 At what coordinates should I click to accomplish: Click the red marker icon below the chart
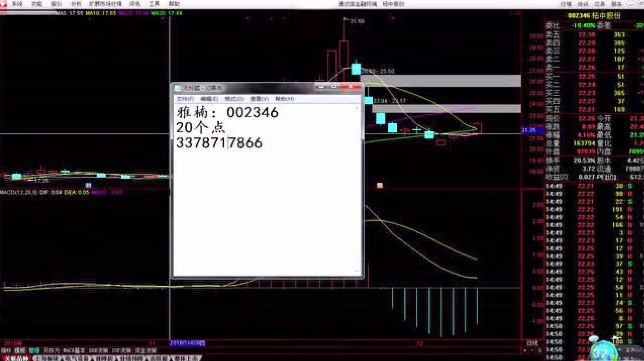click(380, 185)
